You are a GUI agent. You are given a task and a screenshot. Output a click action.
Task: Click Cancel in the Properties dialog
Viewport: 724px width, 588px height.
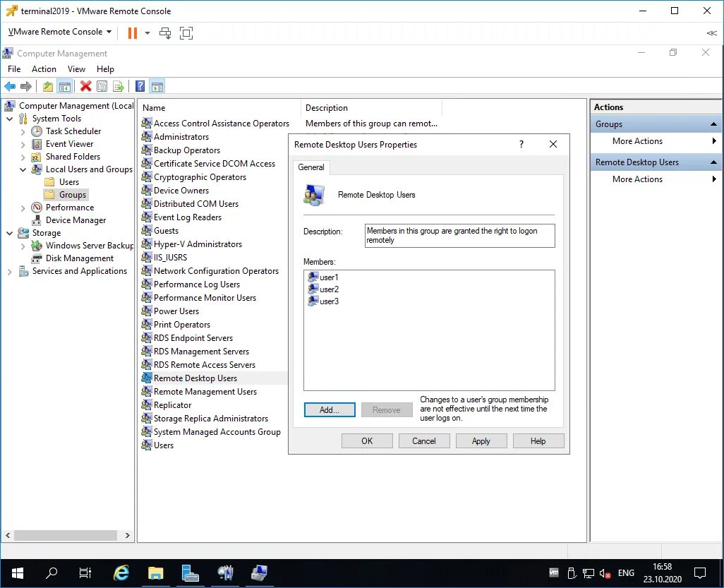[x=424, y=441]
